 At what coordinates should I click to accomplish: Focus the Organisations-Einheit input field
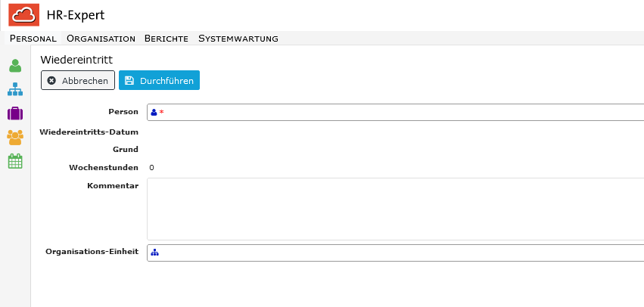[x=396, y=253]
